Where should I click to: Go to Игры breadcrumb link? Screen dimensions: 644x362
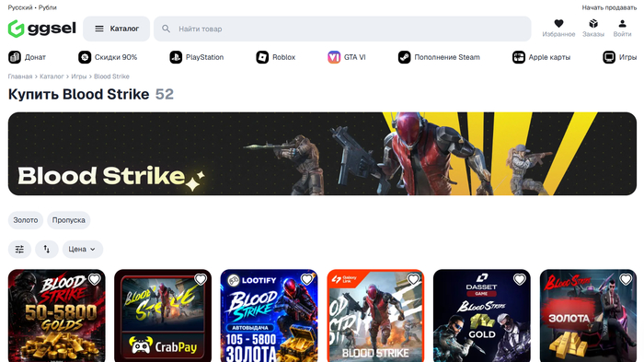[79, 76]
